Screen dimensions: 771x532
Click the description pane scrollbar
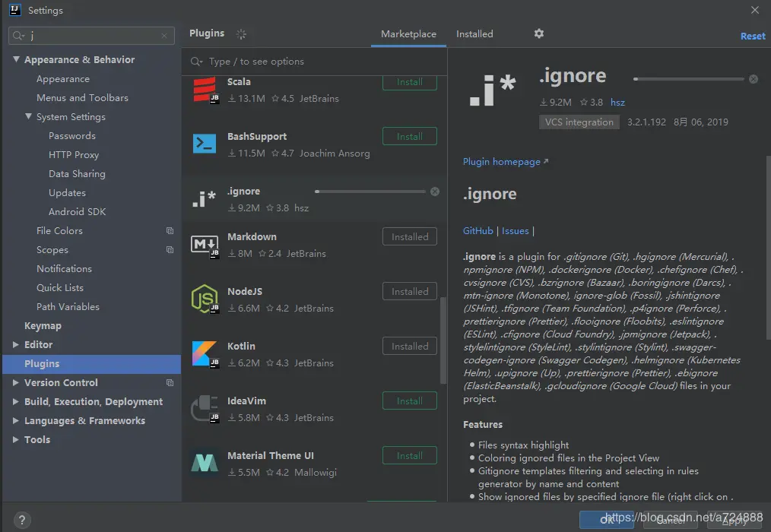click(768, 249)
